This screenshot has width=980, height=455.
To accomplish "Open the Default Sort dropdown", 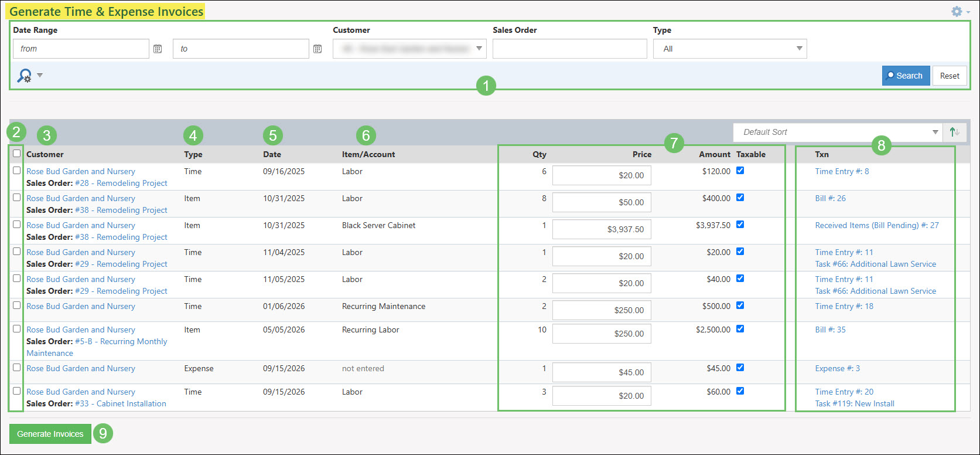I will tap(838, 132).
